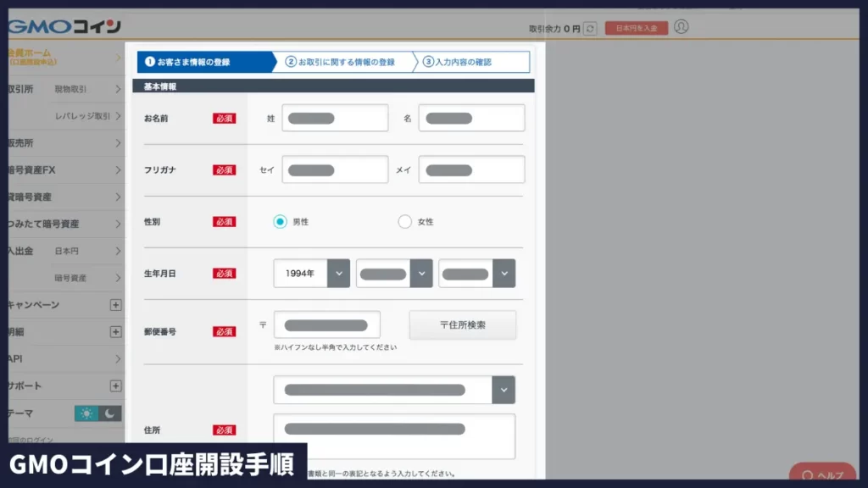868x488 pixels.
Task: Click the 日本円を入金 deposit button
Action: click(x=637, y=28)
